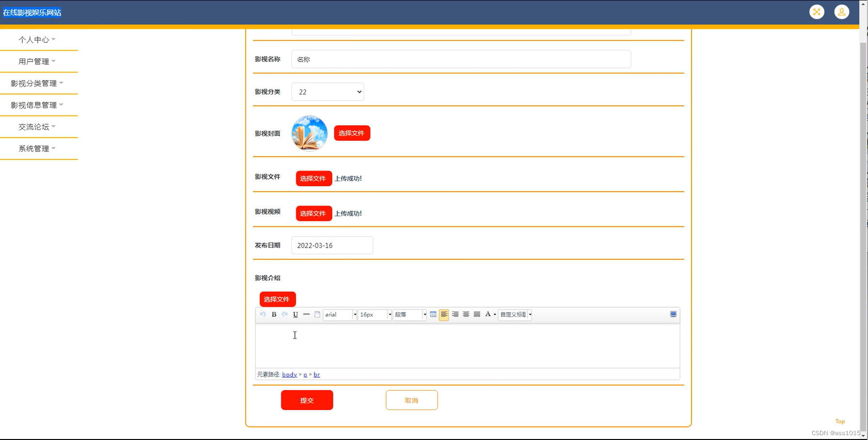Insert a horizontal line in the editor
This screenshot has height=440, width=868.
point(306,314)
